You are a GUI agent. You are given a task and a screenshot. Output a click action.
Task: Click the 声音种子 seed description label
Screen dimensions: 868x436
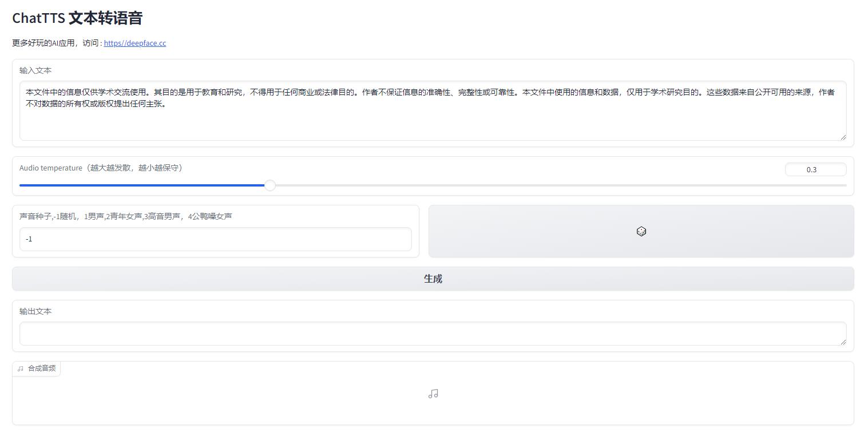click(126, 216)
